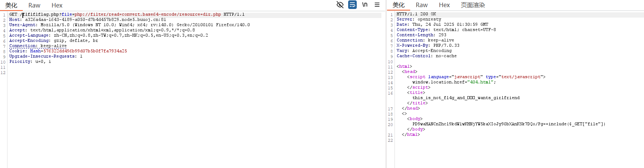Click the Priority: u=0, i line

[x=30, y=62]
